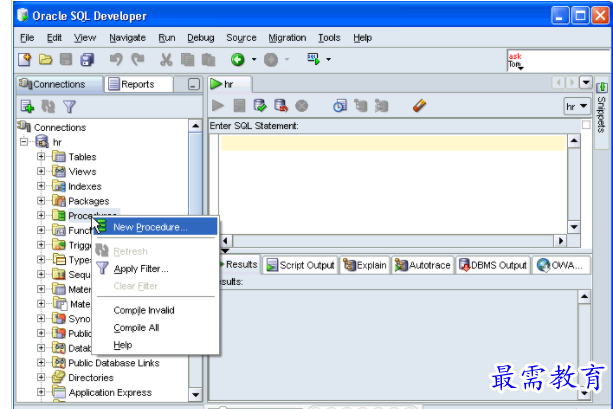Open the File menu
Screen dimensions: 613x409
[x=27, y=38]
